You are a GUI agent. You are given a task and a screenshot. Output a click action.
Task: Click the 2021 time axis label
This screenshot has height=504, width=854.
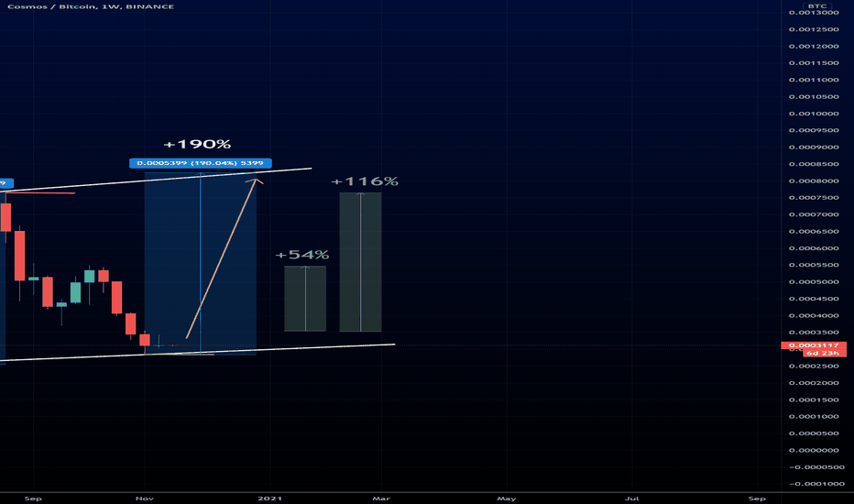point(270,499)
